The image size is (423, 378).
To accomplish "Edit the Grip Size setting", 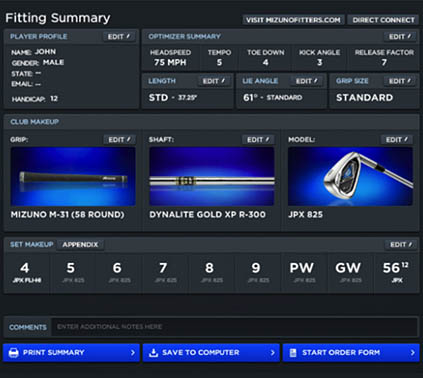I will tap(400, 81).
